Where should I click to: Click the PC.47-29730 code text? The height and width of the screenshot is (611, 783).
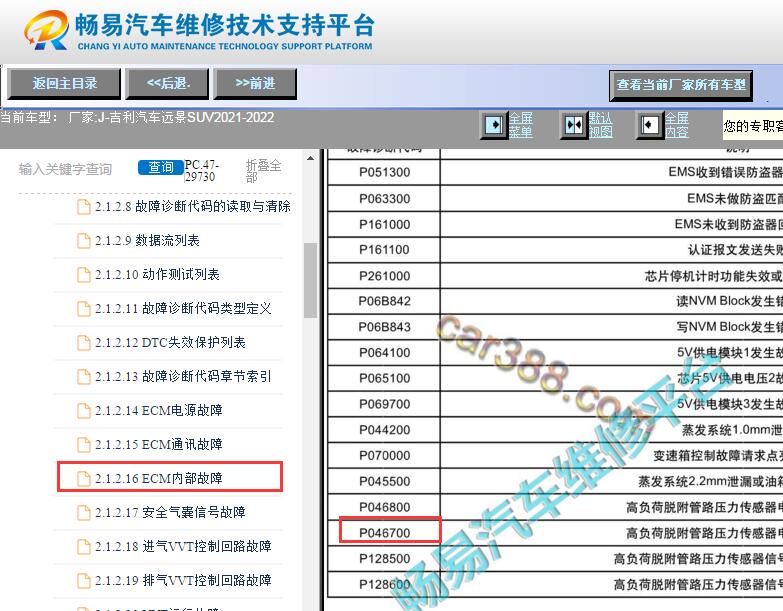(x=201, y=171)
